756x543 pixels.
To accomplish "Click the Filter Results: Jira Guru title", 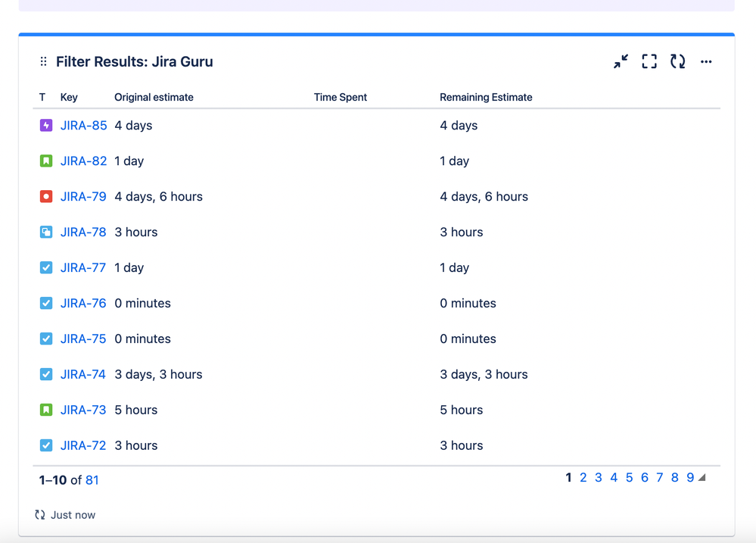I will click(135, 62).
